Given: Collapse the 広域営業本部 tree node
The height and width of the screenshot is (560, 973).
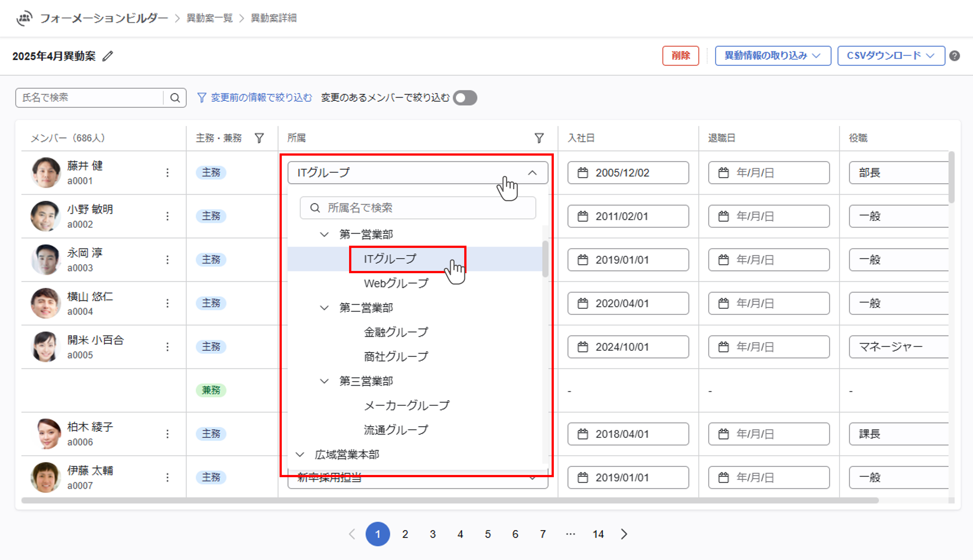Looking at the screenshot, I should 300,455.
